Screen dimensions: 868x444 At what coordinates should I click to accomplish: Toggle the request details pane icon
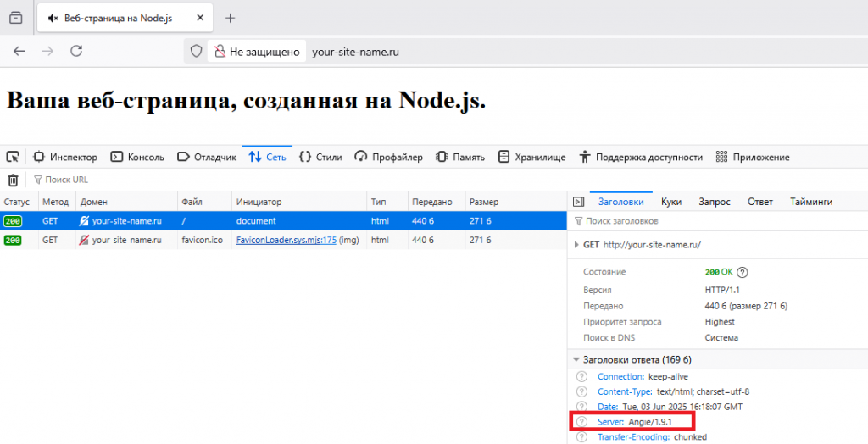point(578,202)
